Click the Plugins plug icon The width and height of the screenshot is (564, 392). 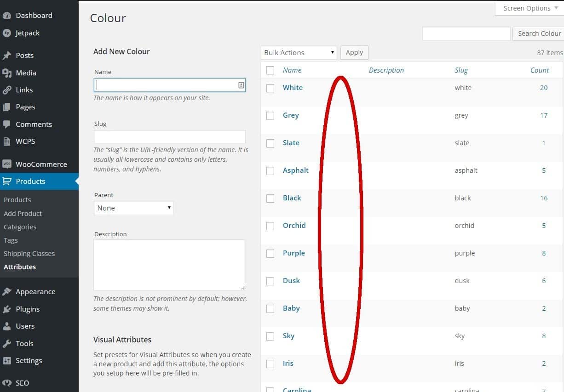coord(6,309)
